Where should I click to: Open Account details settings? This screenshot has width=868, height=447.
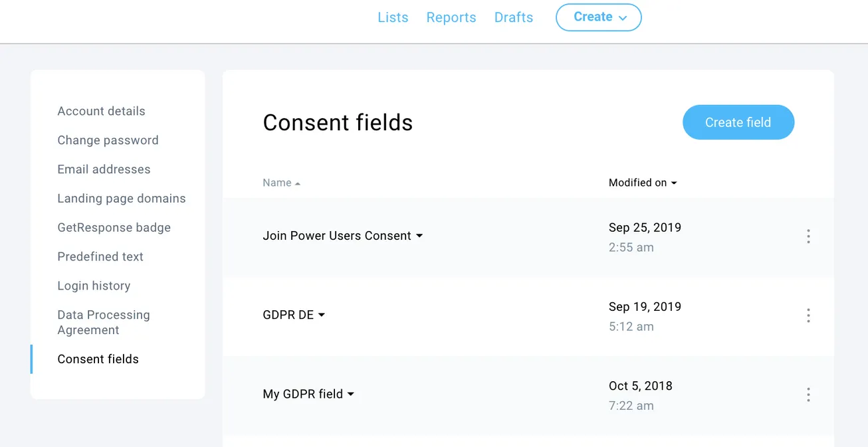point(101,111)
